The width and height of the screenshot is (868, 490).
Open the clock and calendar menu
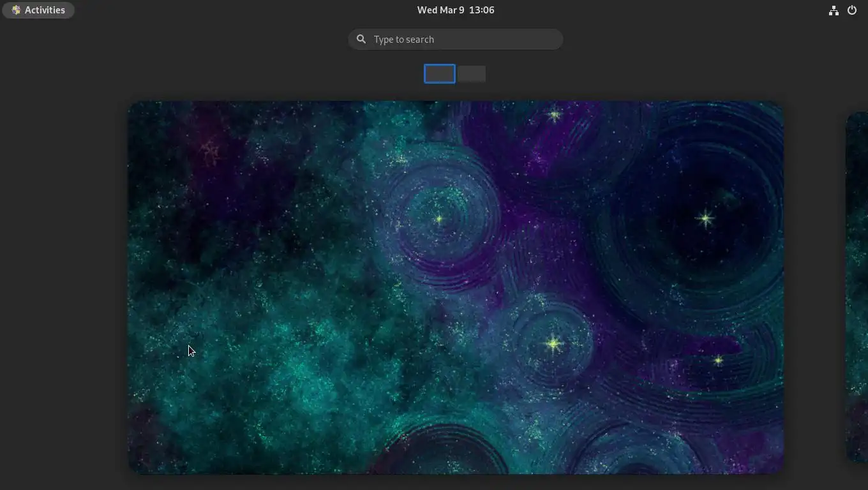click(456, 10)
